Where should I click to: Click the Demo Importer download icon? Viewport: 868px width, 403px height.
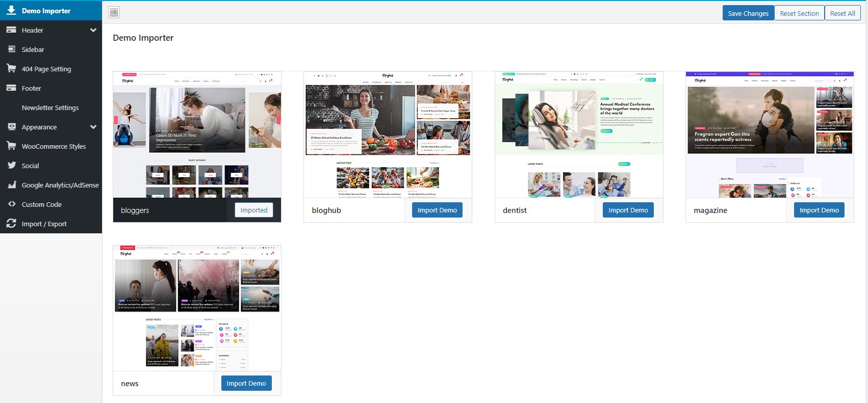11,10
